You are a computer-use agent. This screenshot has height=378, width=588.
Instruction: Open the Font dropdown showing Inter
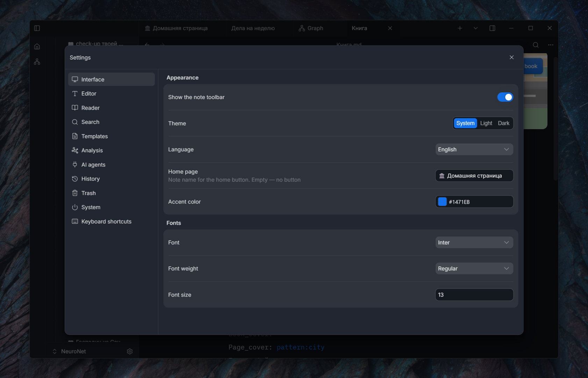coord(474,243)
